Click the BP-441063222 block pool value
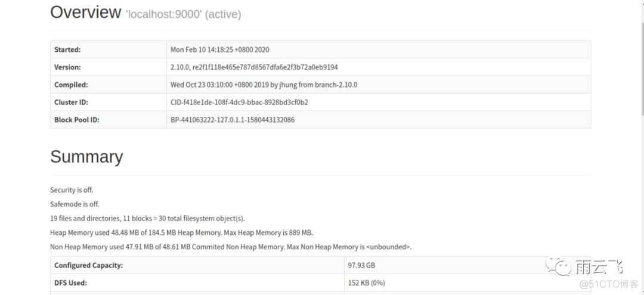 232,120
